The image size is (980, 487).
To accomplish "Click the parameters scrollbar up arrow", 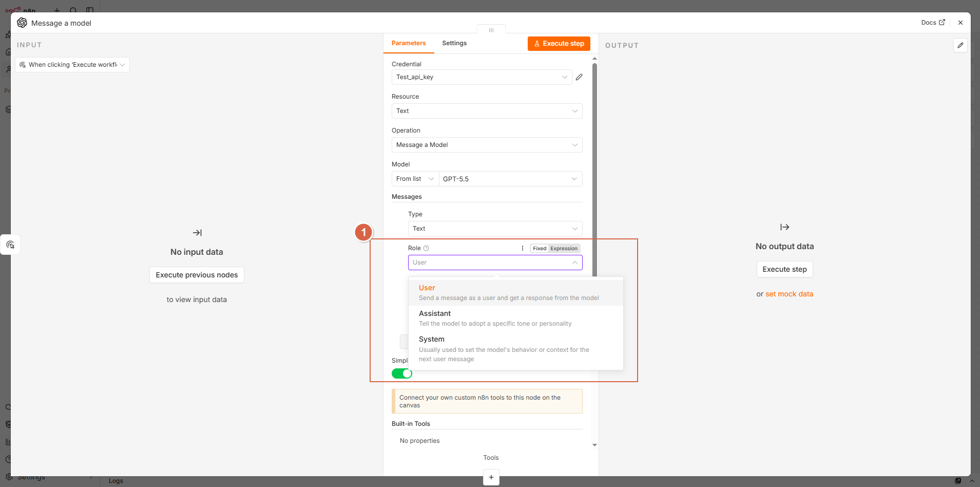I will [x=594, y=59].
